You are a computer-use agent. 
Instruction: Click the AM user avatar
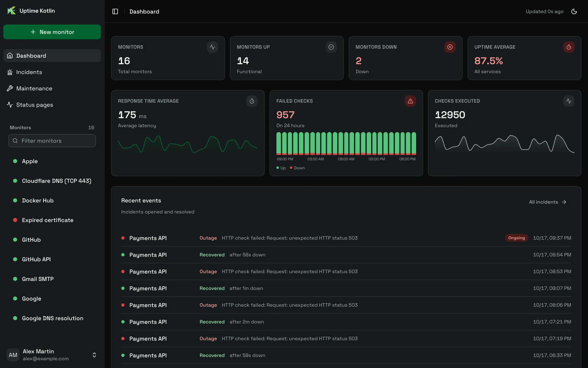pyautogui.click(x=13, y=355)
